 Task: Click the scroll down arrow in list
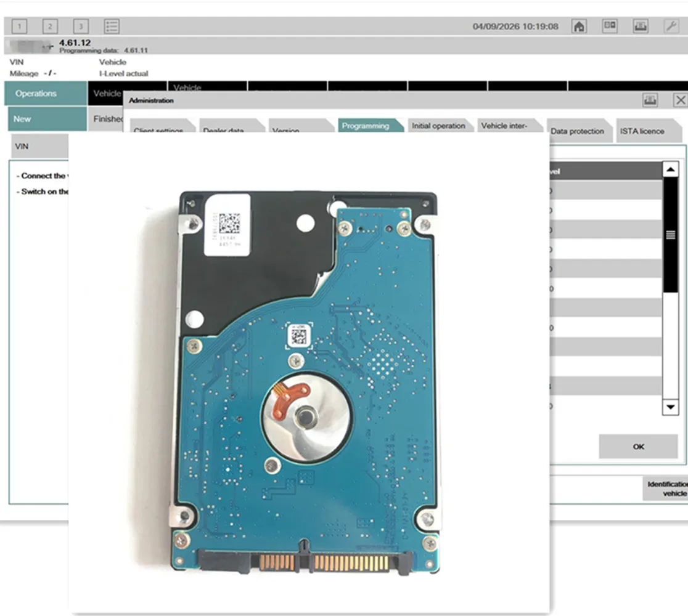pyautogui.click(x=671, y=407)
